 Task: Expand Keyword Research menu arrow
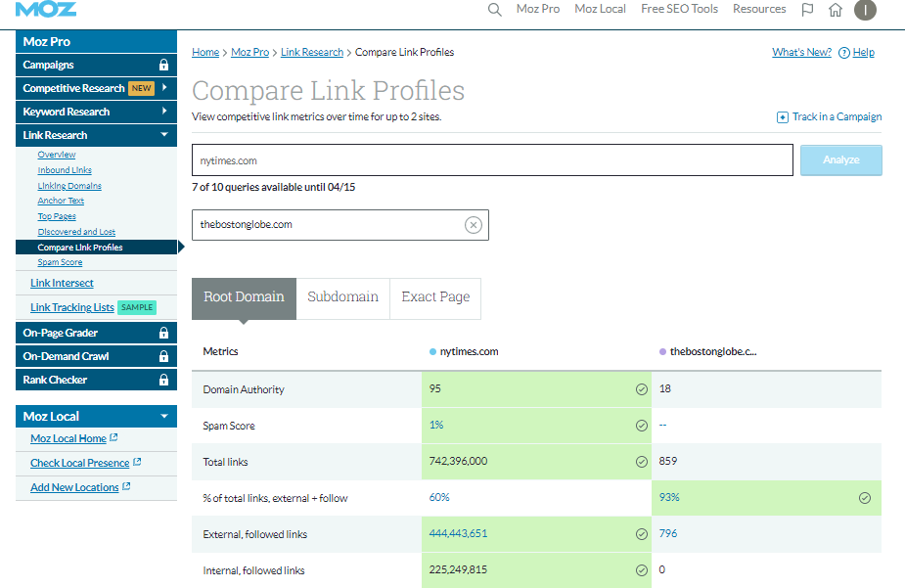[x=164, y=111]
